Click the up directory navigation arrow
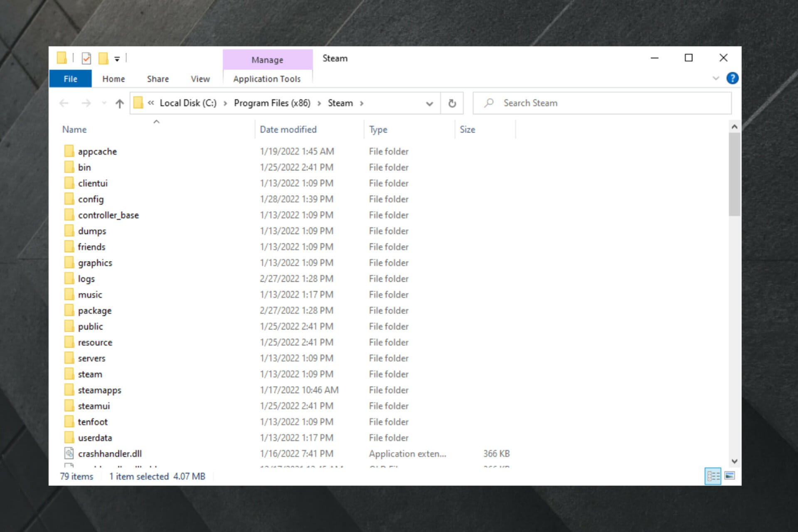The width and height of the screenshot is (798, 532). 119,103
